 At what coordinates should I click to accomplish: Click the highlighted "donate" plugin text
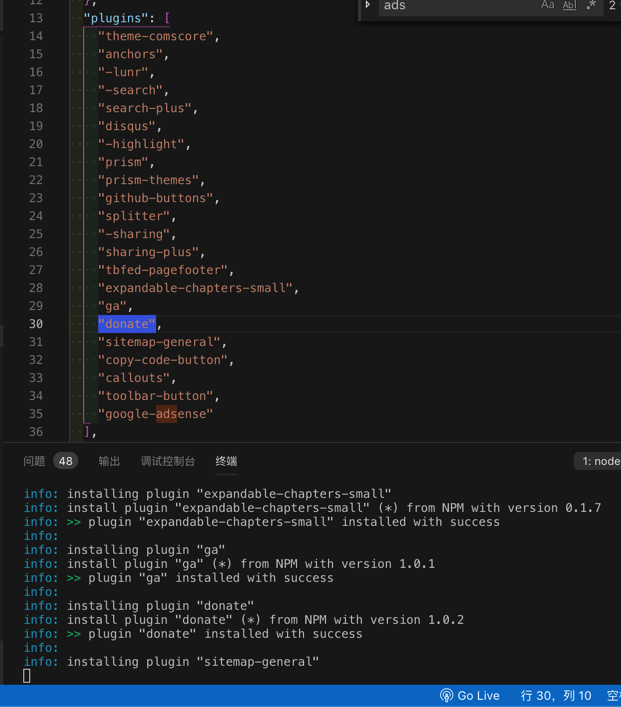tap(127, 324)
